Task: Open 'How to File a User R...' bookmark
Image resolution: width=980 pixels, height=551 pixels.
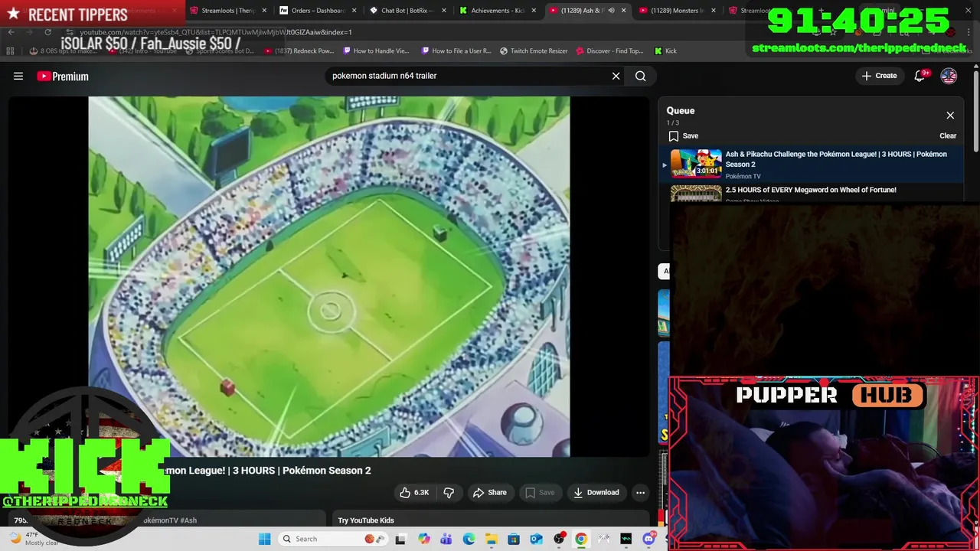Action: click(456, 51)
